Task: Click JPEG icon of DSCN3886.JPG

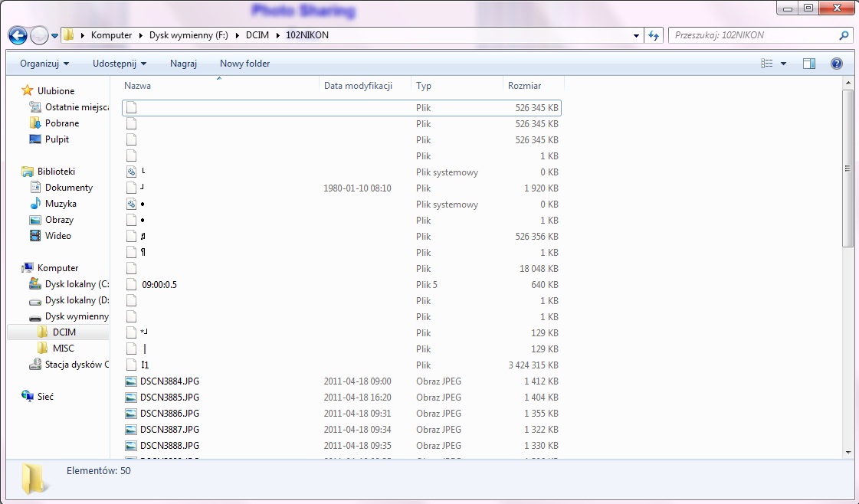Action: (x=131, y=414)
